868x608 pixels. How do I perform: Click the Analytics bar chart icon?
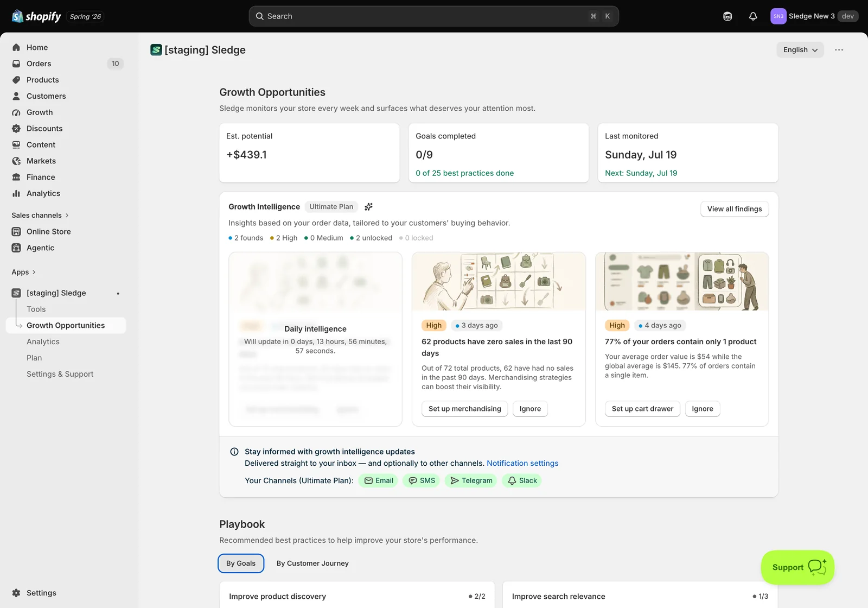point(16,193)
